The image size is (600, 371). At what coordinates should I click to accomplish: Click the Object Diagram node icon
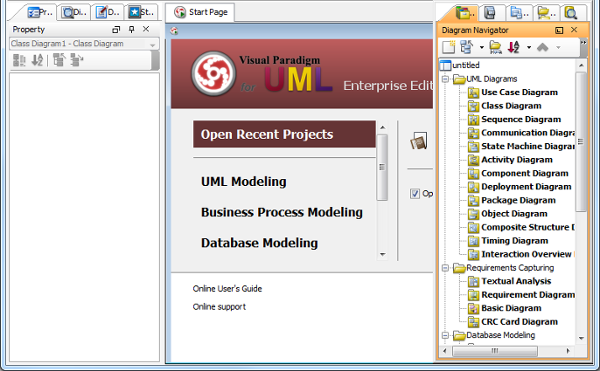(474, 214)
